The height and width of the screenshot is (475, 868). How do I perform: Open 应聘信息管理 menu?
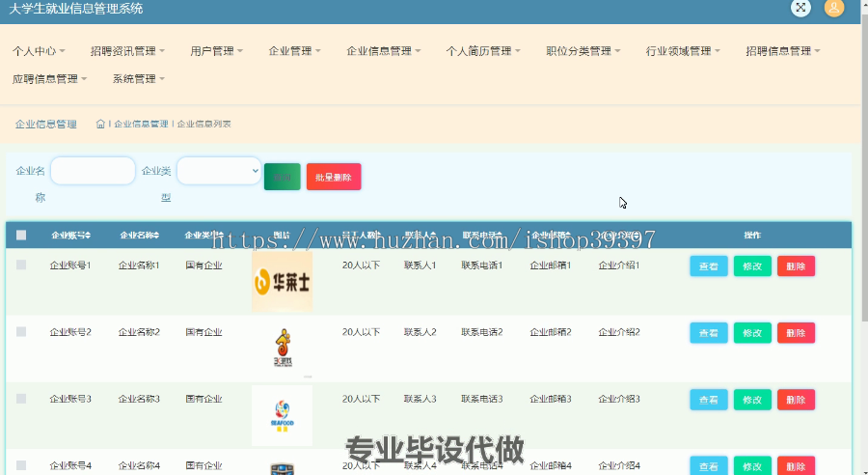point(50,79)
